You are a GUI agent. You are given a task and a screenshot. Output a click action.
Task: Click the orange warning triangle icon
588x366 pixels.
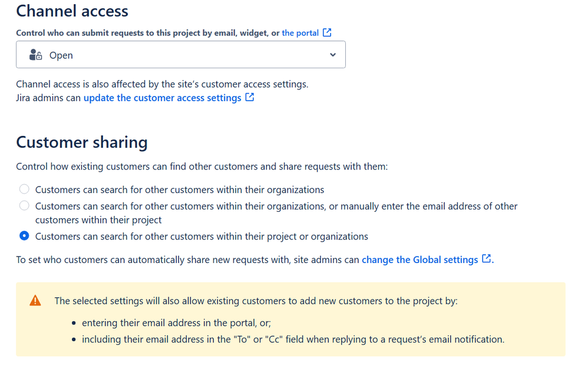[x=35, y=301]
